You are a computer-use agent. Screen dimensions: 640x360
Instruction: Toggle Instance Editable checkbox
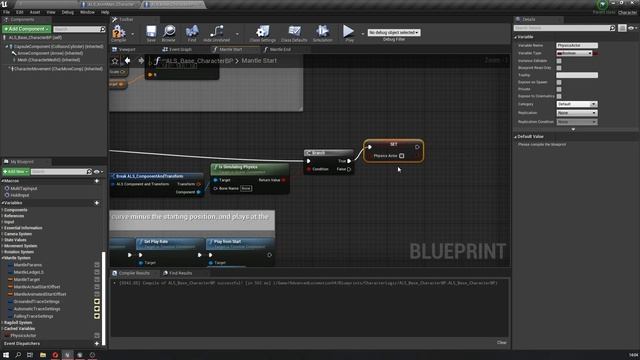pyautogui.click(x=559, y=61)
